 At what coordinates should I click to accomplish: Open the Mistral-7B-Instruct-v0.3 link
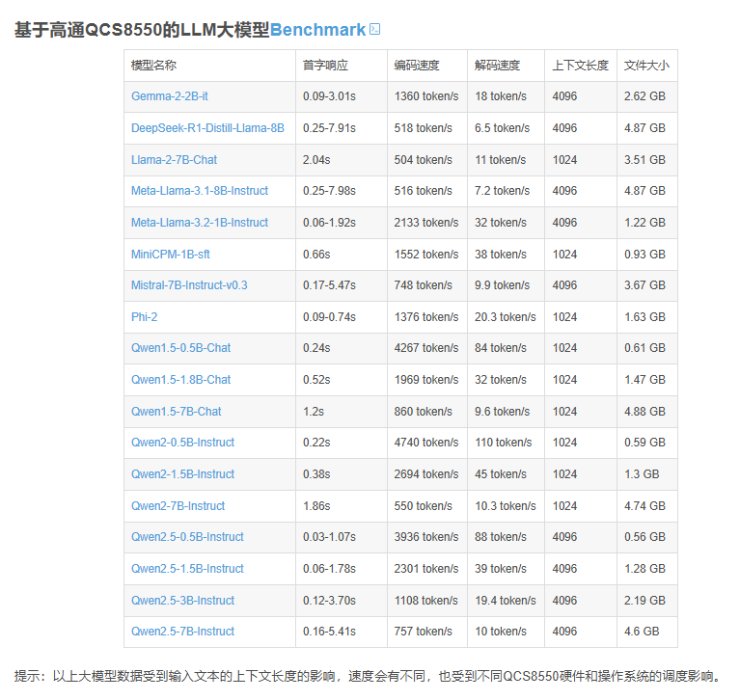coord(189,285)
